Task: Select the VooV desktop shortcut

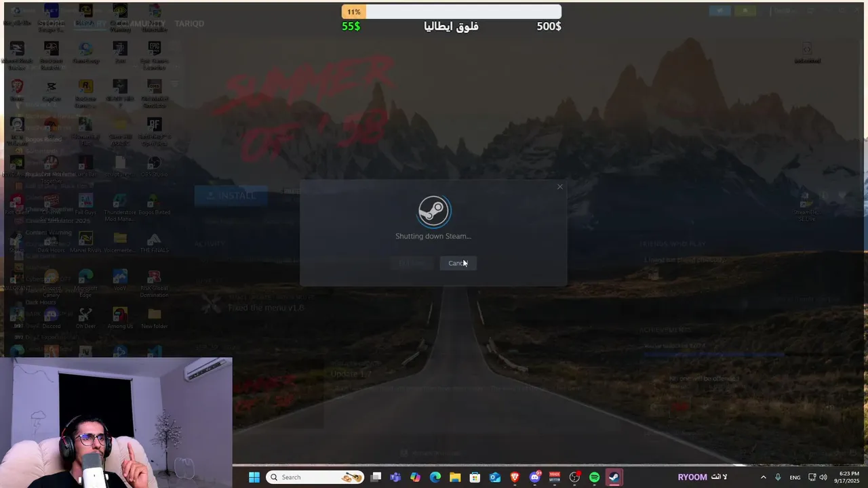Action: click(120, 281)
